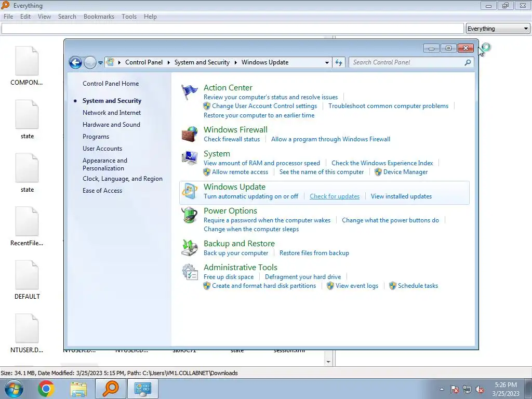Click the Action Center flag in system tray

(x=454, y=390)
